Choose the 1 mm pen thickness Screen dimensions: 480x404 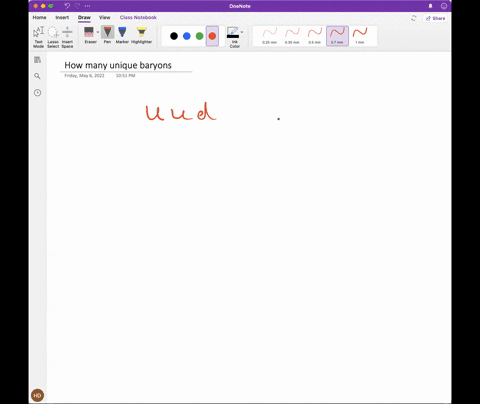[x=360, y=36]
